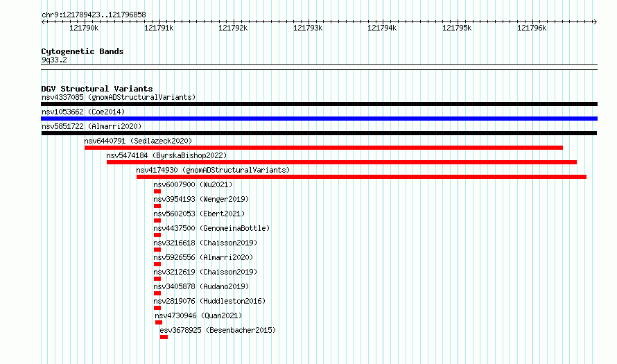The image size is (617, 364).
Task: Open nsv4337085 gnomADStructuralVariants label
Action: click(x=119, y=97)
